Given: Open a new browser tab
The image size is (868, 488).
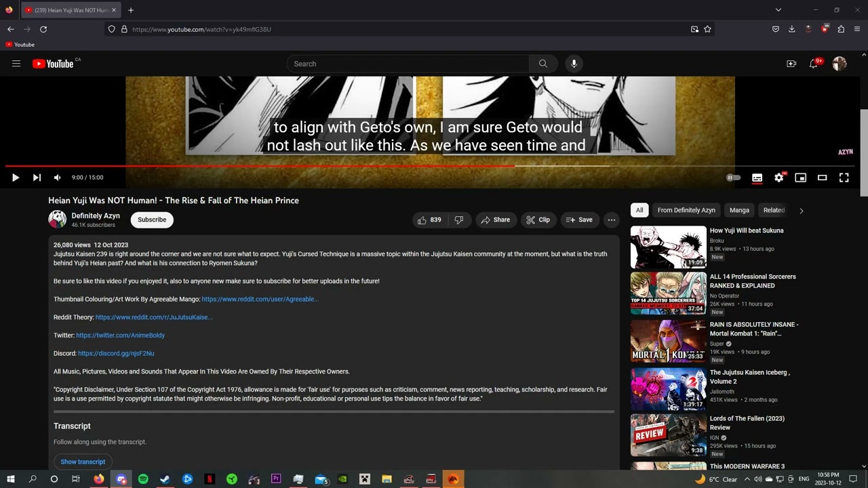Looking at the screenshot, I should pos(131,10).
